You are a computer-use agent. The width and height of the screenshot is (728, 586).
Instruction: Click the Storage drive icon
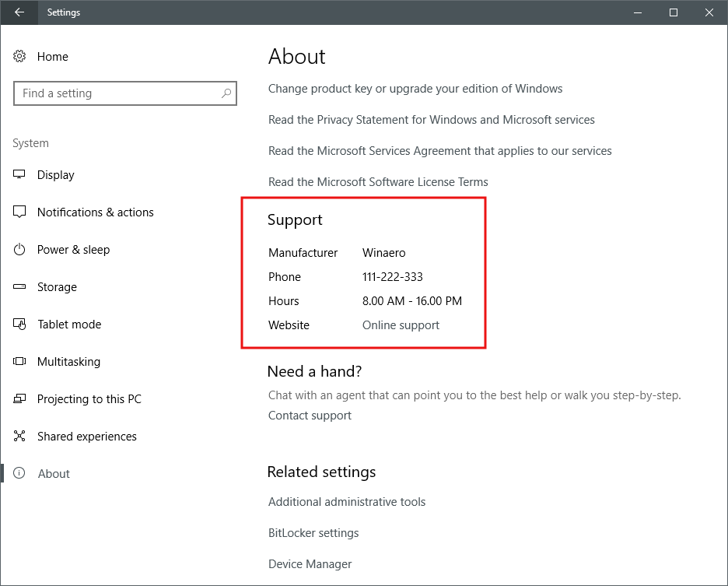coord(20,287)
